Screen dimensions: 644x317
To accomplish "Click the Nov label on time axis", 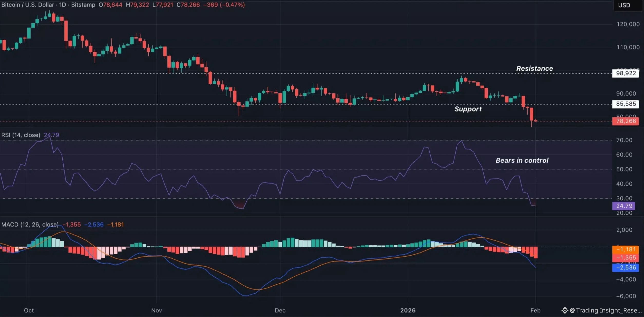I will 156,310.
